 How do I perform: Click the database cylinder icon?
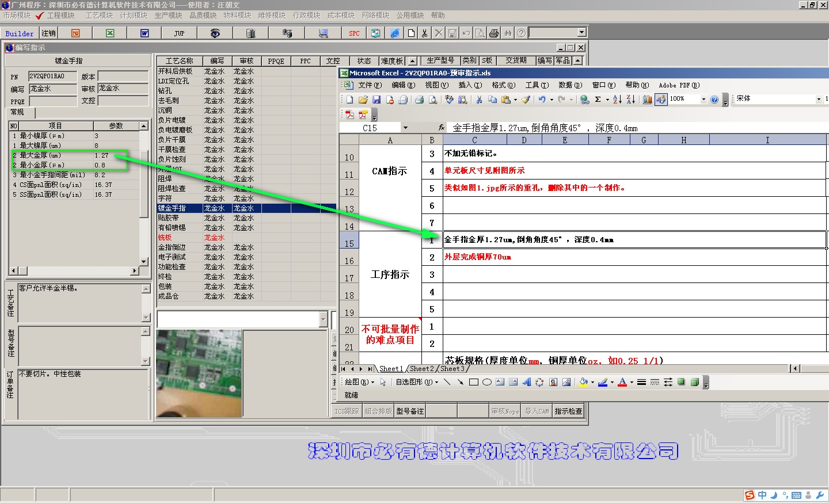pos(250,33)
